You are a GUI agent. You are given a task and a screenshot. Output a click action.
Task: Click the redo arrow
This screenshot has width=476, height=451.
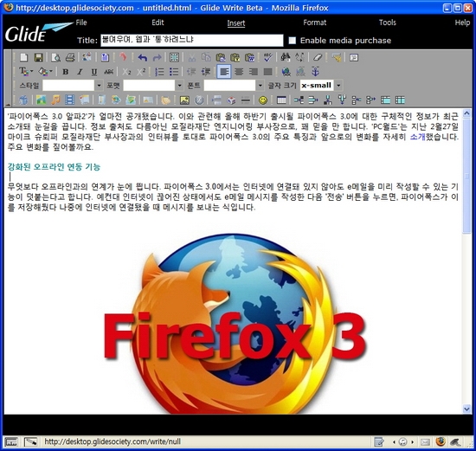(157, 57)
